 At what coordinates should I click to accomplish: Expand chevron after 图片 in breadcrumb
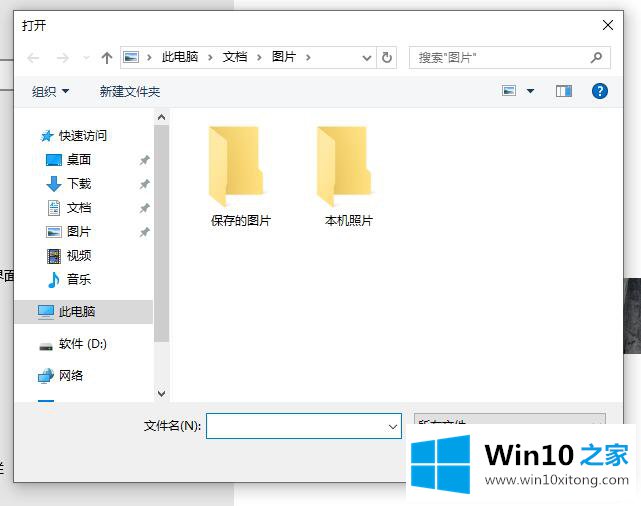[308, 58]
